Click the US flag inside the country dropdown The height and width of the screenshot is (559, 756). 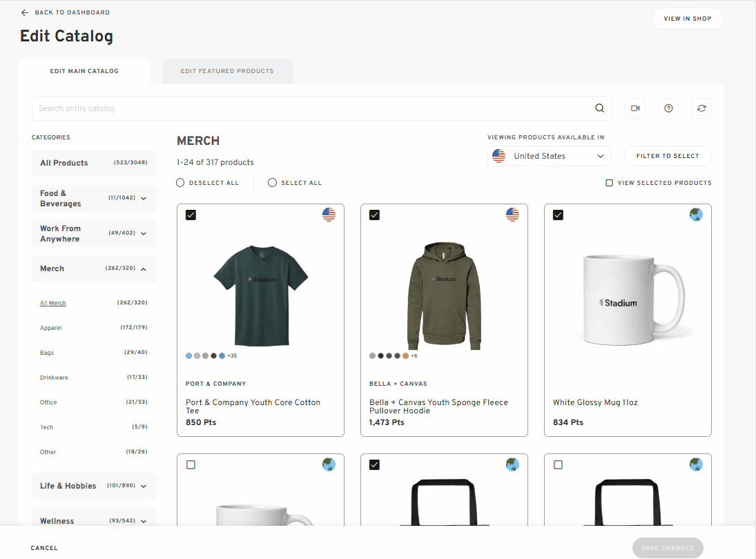(498, 155)
